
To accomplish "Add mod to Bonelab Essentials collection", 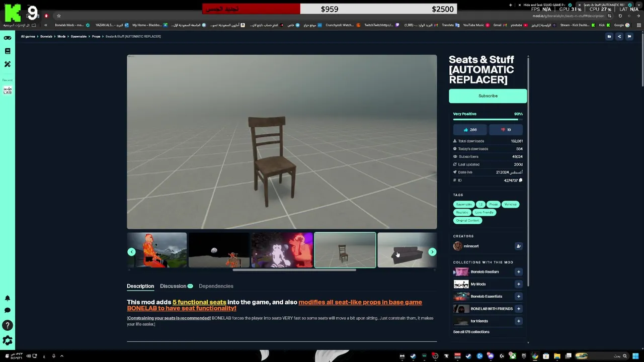I will click(x=518, y=296).
